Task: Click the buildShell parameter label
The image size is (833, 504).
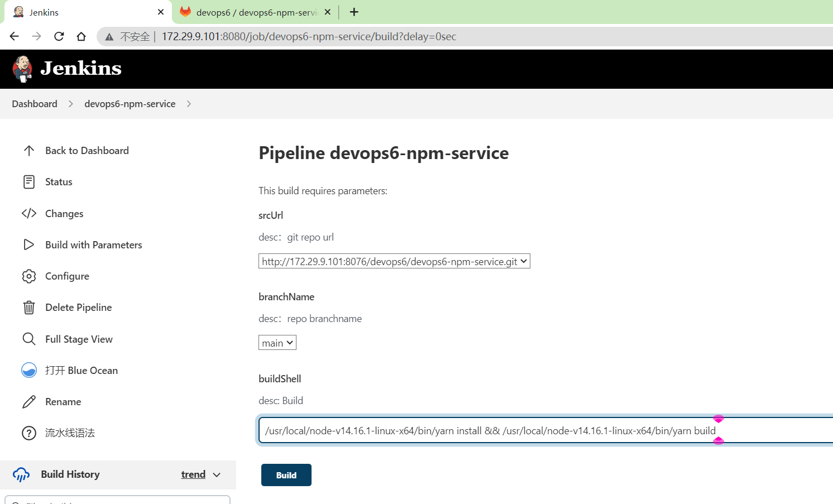Action: click(280, 379)
